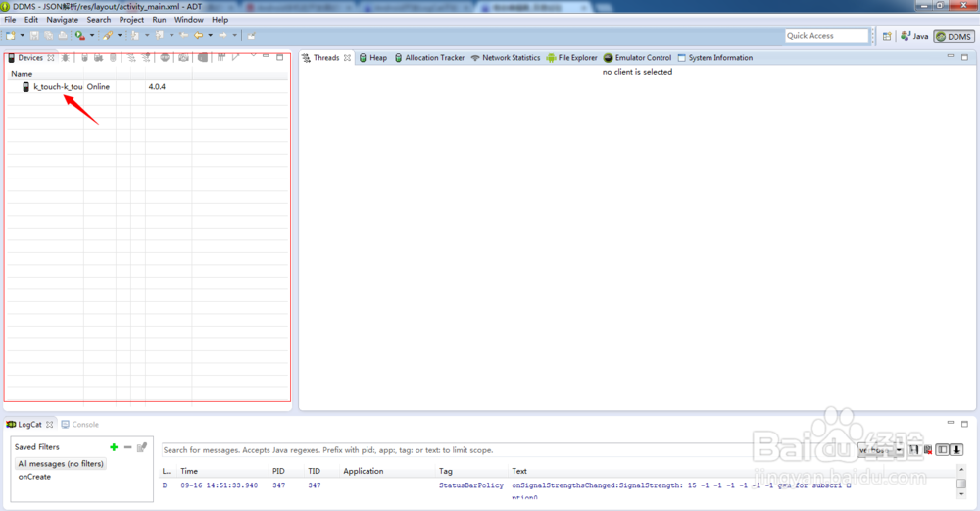Click the Start Method Profiling icon
This screenshot has height=511, width=980.
[x=146, y=58]
